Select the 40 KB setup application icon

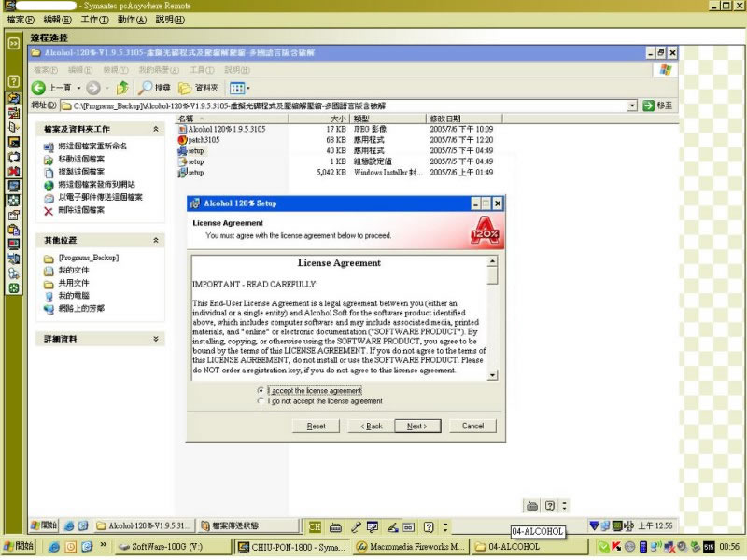[x=182, y=151]
